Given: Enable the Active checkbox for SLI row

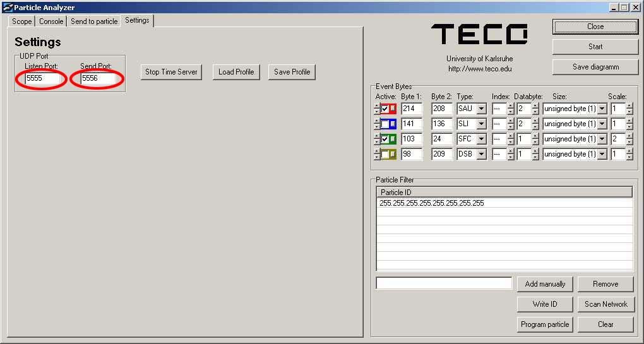Looking at the screenshot, I should coord(385,124).
